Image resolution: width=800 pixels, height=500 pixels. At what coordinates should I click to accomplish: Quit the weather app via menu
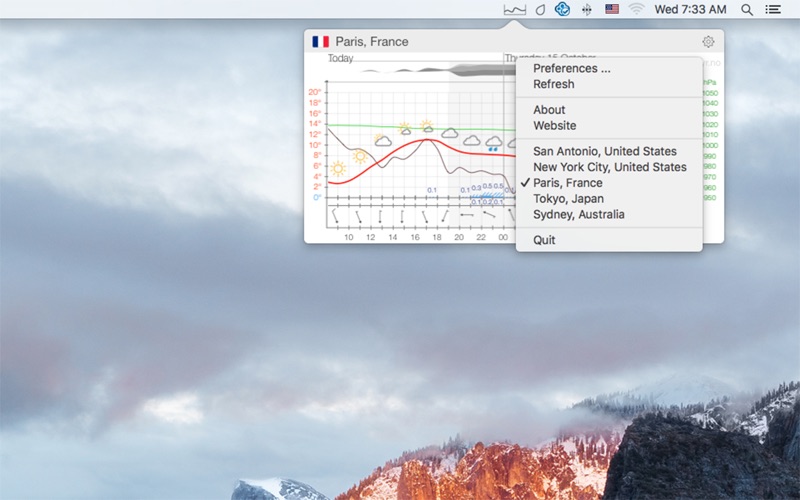609,240
